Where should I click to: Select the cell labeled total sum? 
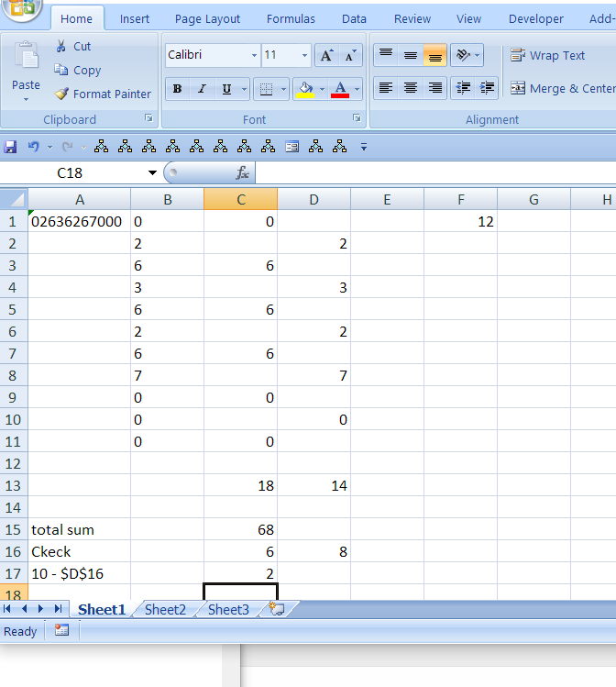79,529
